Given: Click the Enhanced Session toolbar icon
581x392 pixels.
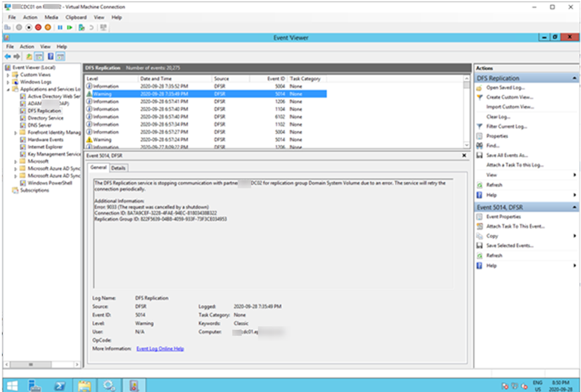Looking at the screenshot, I should (x=103, y=27).
